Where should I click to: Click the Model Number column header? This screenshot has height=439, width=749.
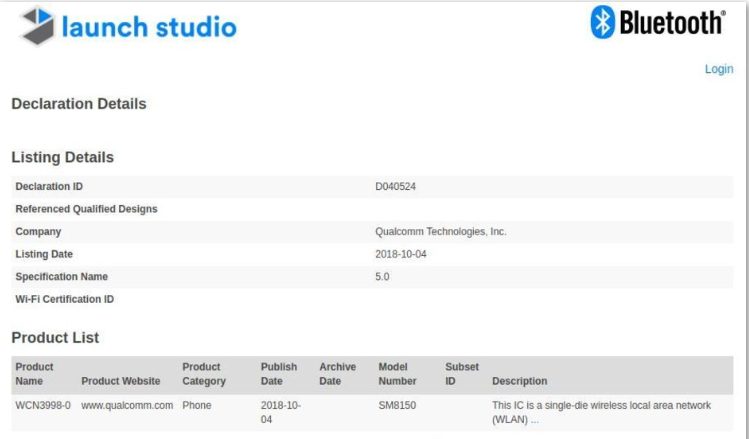(397, 374)
